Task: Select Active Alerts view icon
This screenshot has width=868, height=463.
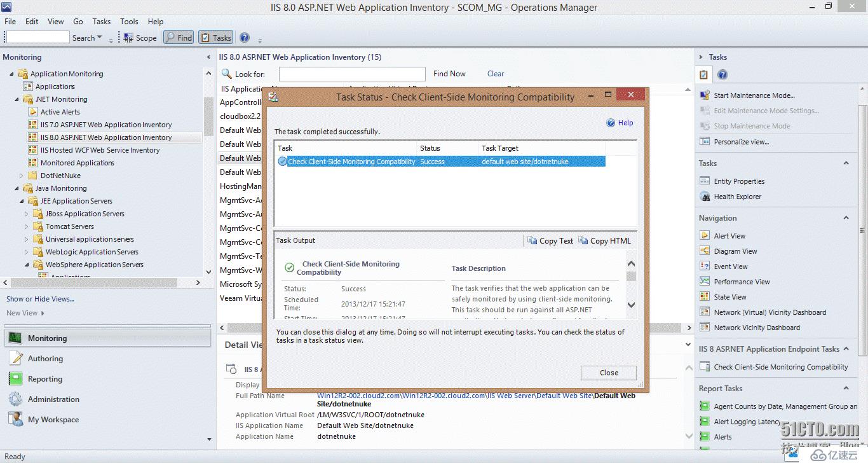Action: (x=34, y=112)
